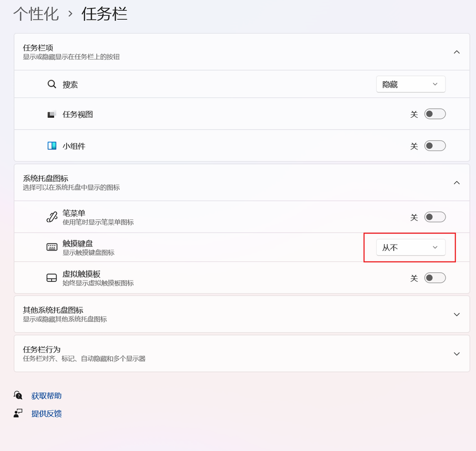Image resolution: width=476 pixels, height=451 pixels.
Task: Click the 触摸键盘 label text
Action: 78,244
